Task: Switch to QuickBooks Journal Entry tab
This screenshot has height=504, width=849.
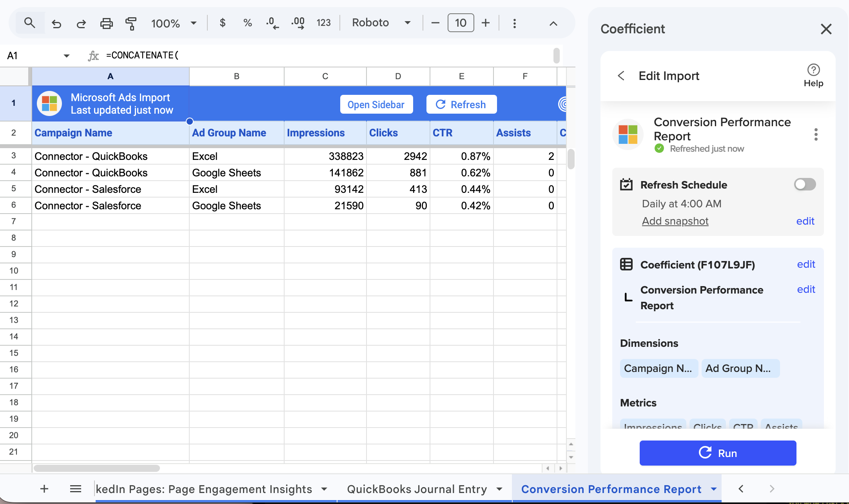Action: pyautogui.click(x=417, y=489)
